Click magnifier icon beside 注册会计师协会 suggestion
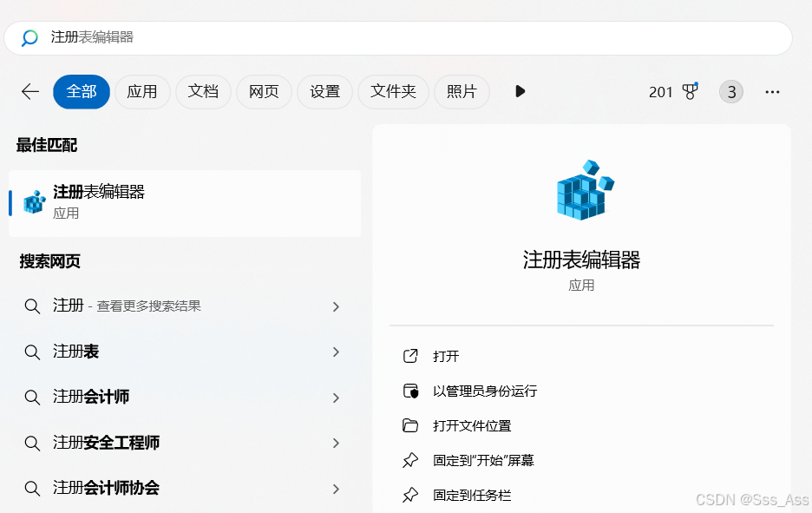 [32, 489]
